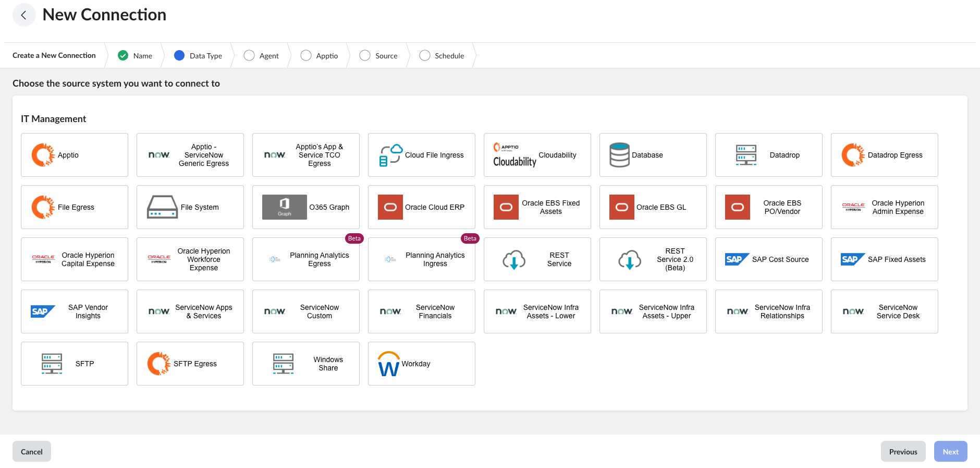Select the Cloudability logo
This screenshot has width=980, height=468.
514,155
